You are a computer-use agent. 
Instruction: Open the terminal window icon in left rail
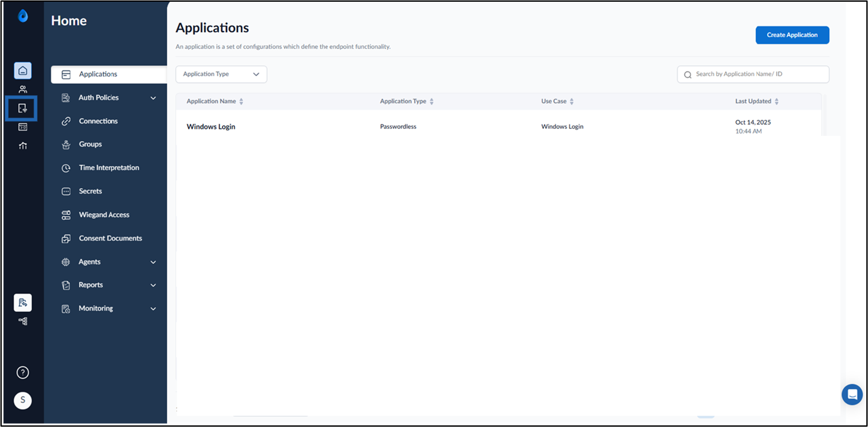[23, 127]
